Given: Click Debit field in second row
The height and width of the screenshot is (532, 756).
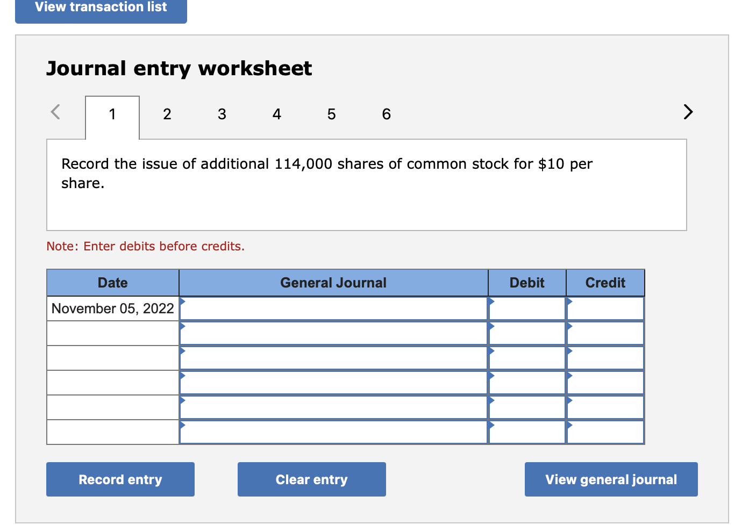Looking at the screenshot, I should tap(527, 333).
